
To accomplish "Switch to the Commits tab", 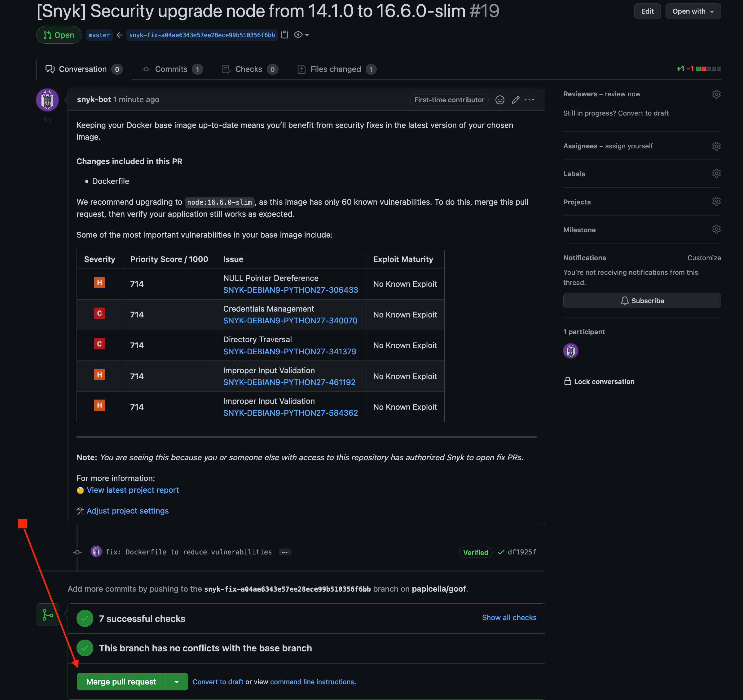I will coord(172,69).
